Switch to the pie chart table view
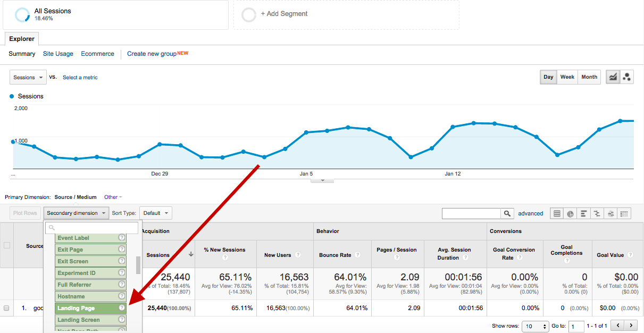 point(570,213)
